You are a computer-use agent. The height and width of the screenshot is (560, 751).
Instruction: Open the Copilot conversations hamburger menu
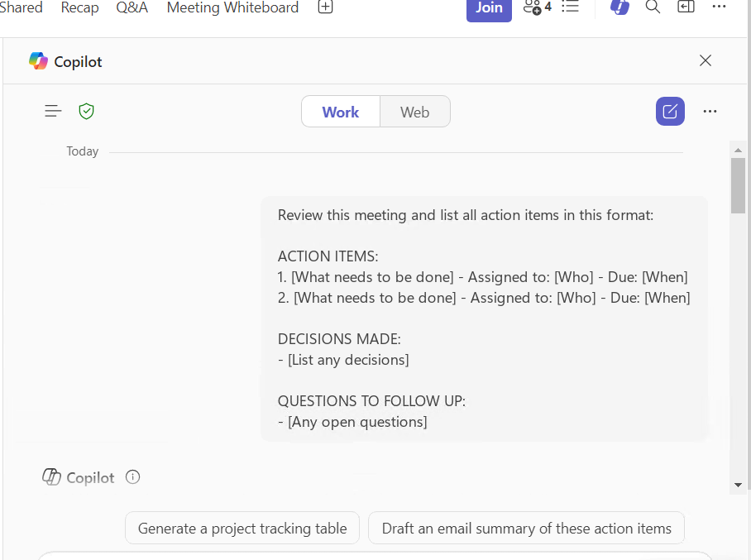pos(53,111)
